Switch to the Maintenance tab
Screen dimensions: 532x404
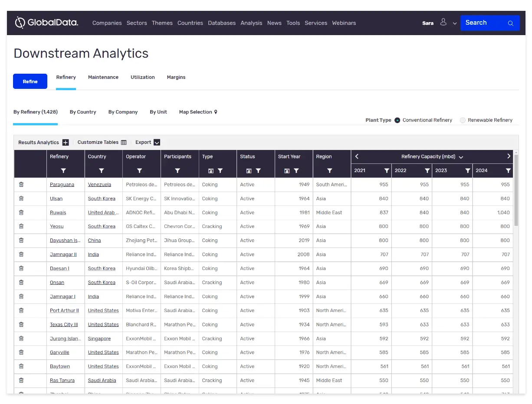tap(103, 77)
